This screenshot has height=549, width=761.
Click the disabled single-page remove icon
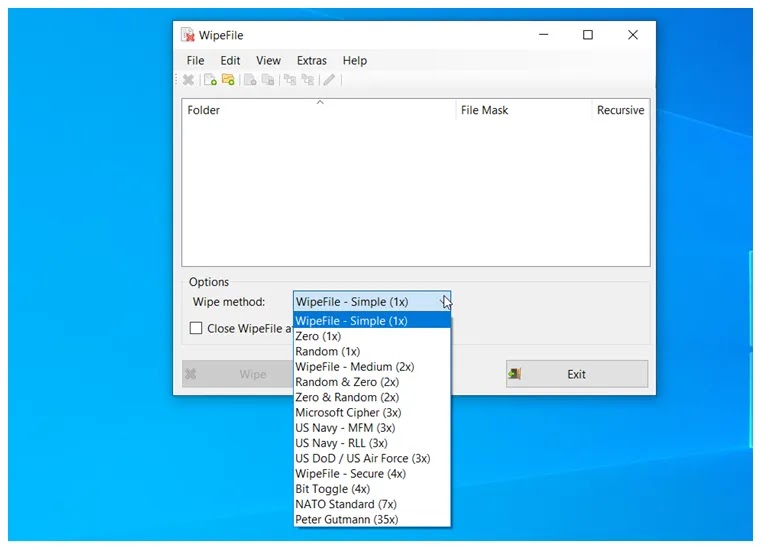pos(250,80)
